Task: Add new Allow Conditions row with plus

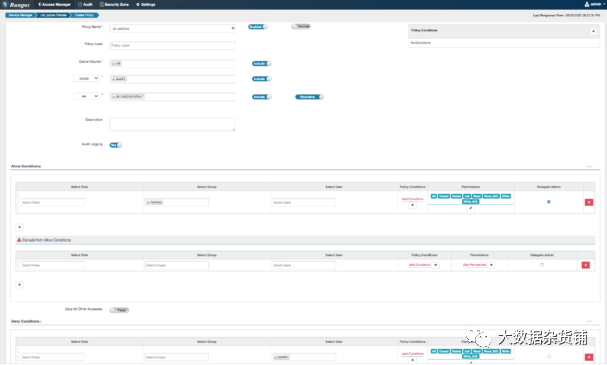Action: (x=20, y=227)
